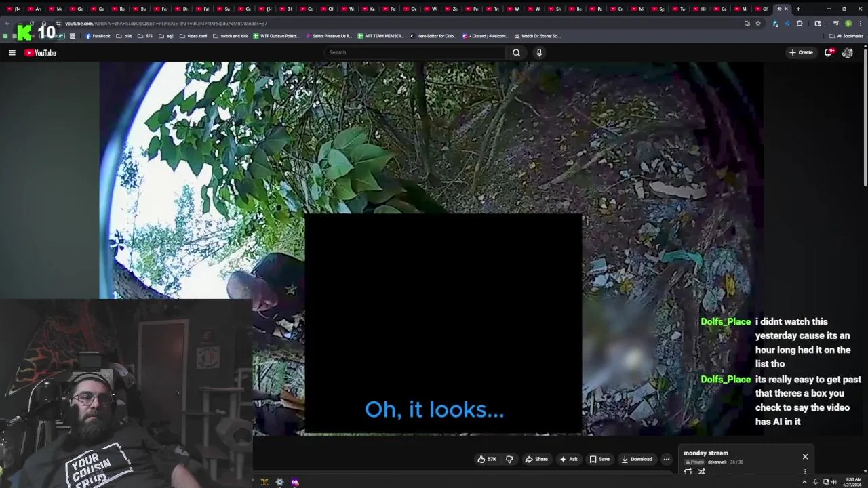The image size is (868, 488).
Task: Open the video stuff bookmark folder
Action: click(193, 36)
